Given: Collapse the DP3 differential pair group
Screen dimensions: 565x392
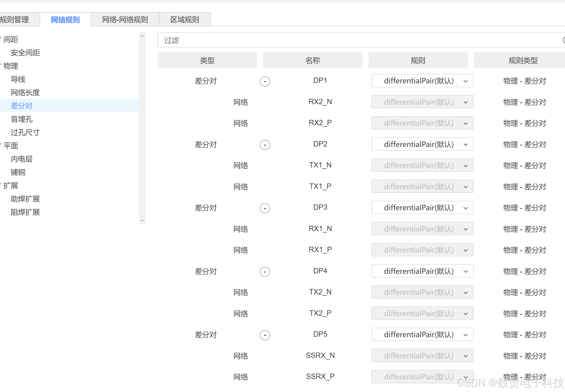Looking at the screenshot, I should [265, 208].
